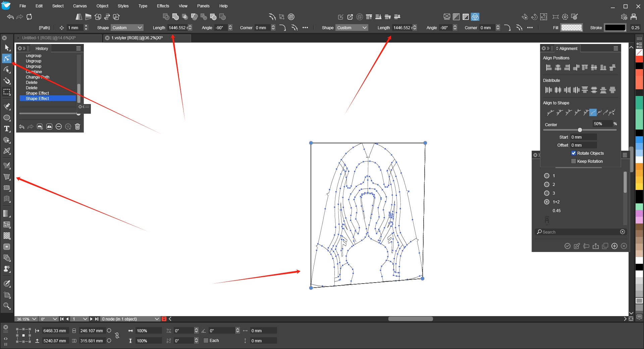Select the Zoom magnifier tool
The image size is (644, 349).
coord(7,306)
